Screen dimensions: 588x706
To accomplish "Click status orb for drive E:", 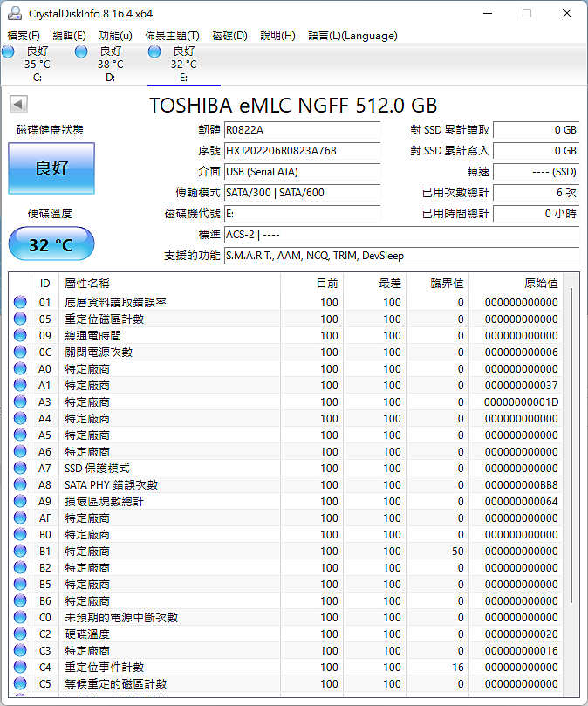I will click(154, 51).
